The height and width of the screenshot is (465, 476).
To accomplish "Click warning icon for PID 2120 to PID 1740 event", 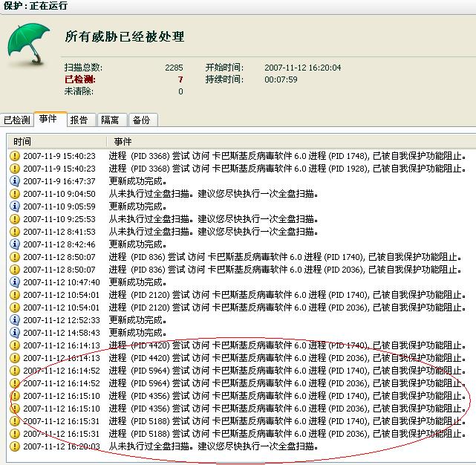I will point(15,295).
